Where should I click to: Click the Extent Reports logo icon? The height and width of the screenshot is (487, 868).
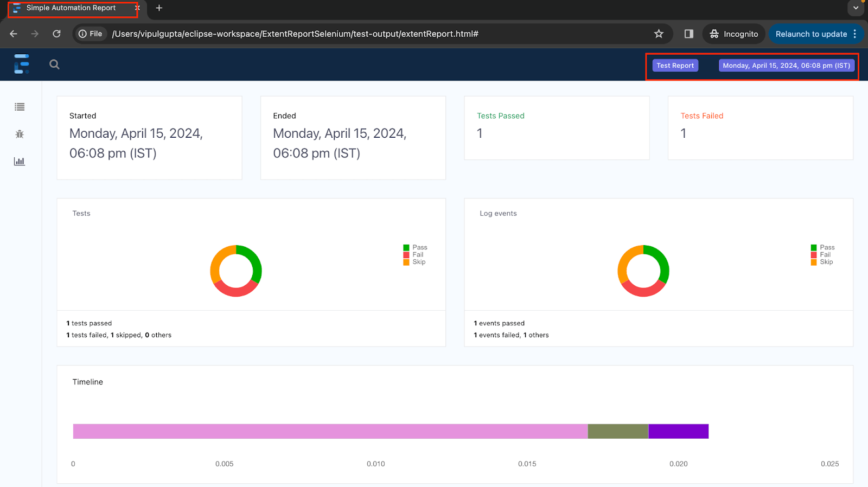[x=21, y=64]
